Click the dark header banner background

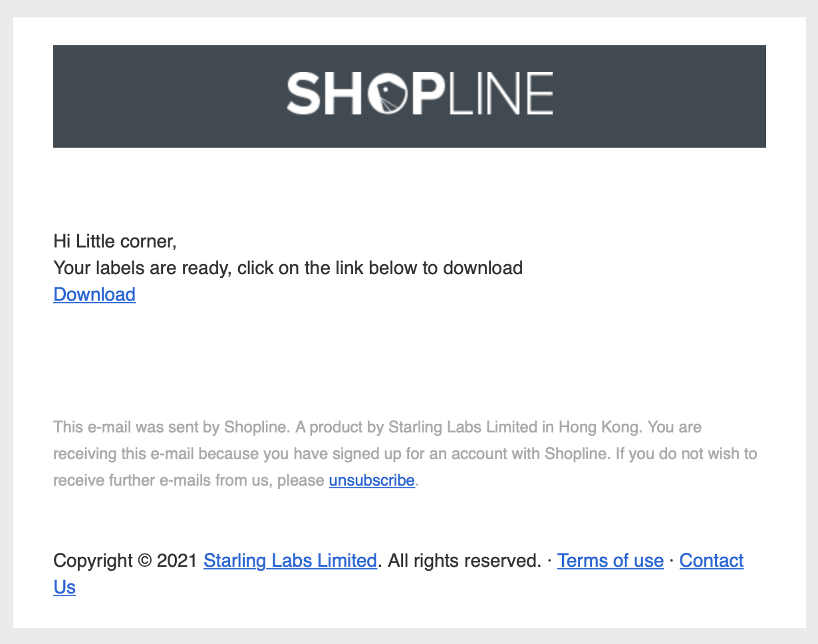click(166, 96)
